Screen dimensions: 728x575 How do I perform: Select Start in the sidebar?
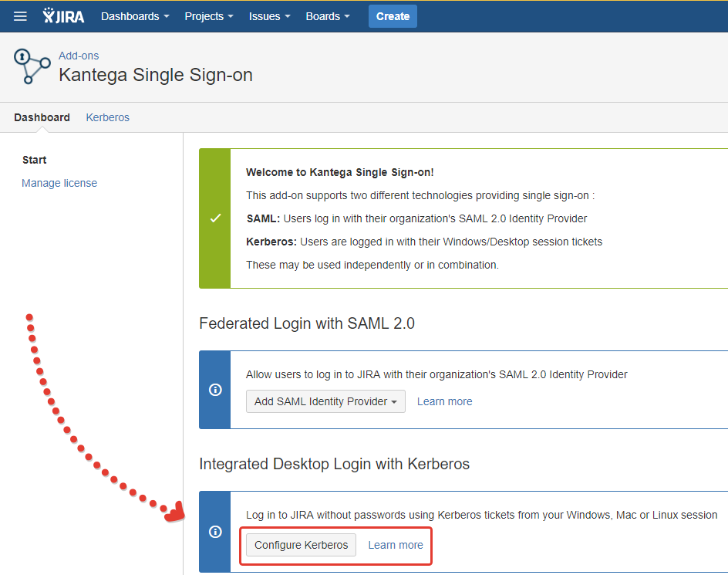tap(35, 160)
